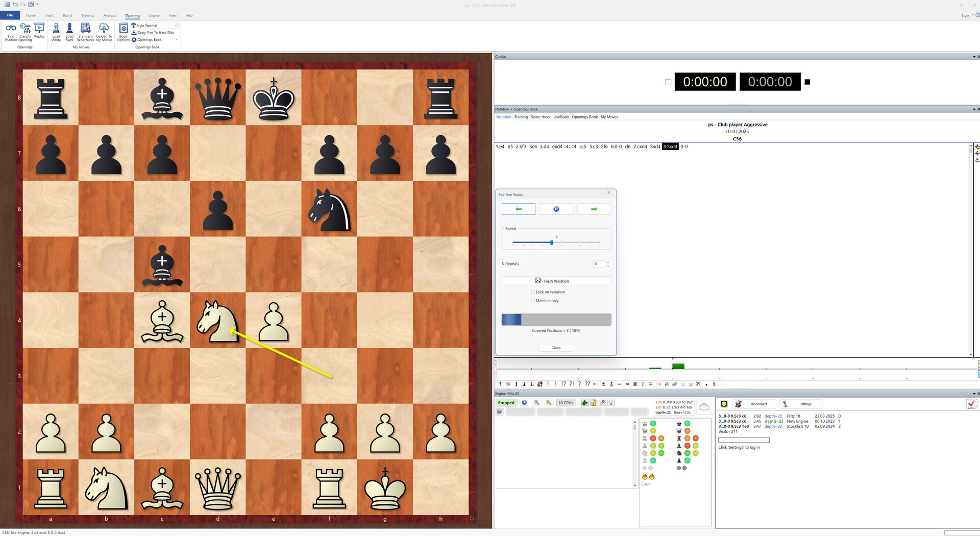The height and width of the screenshot is (536, 980).
Task: Collapse the Clocks panel chevron
Action: (973, 56)
